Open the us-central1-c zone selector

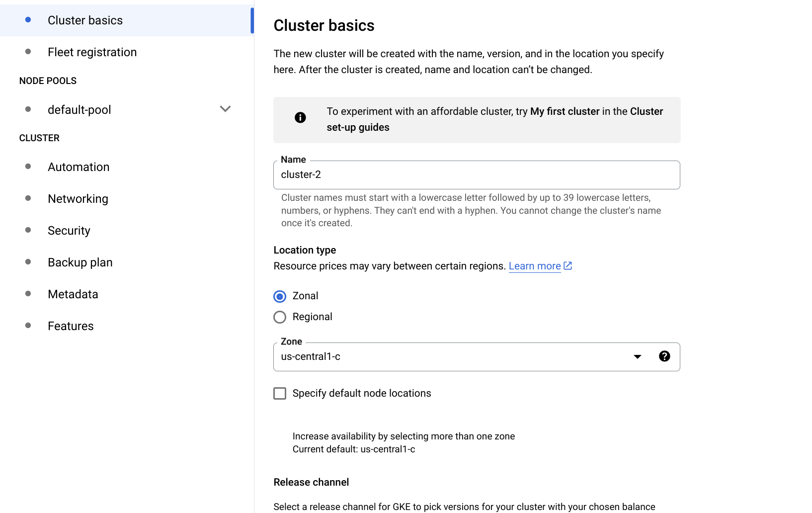point(447,357)
